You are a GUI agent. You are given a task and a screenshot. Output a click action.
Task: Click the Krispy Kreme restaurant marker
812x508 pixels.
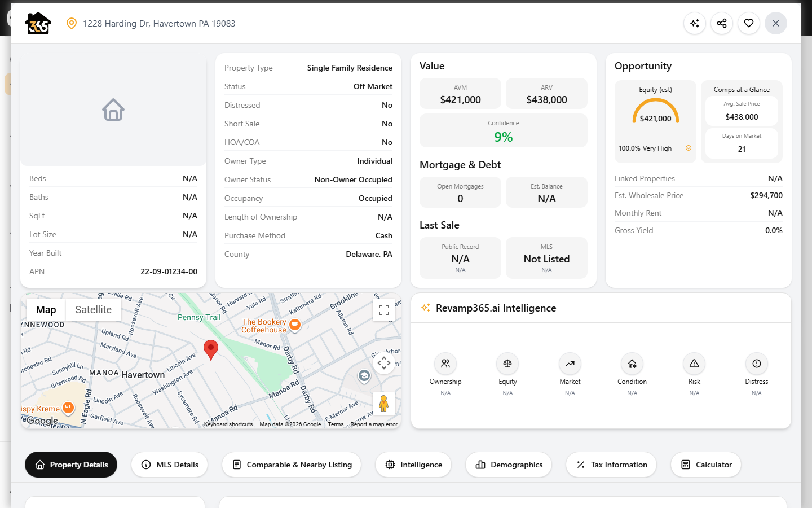[x=68, y=408]
